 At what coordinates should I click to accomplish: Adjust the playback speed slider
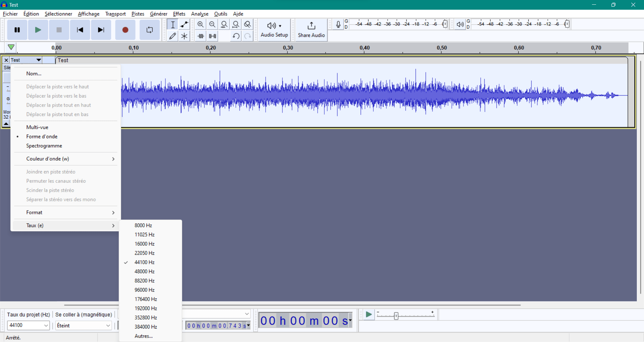[396, 316]
